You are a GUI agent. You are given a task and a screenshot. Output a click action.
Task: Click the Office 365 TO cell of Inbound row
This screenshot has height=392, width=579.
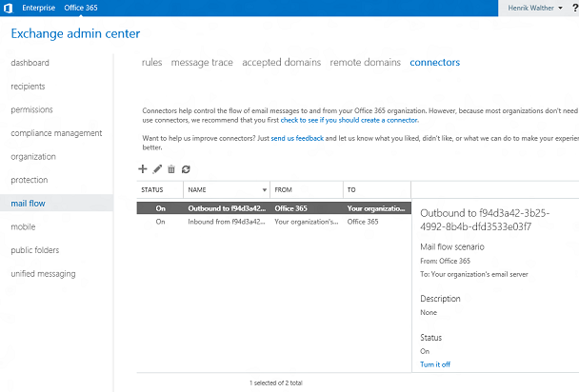363,222
